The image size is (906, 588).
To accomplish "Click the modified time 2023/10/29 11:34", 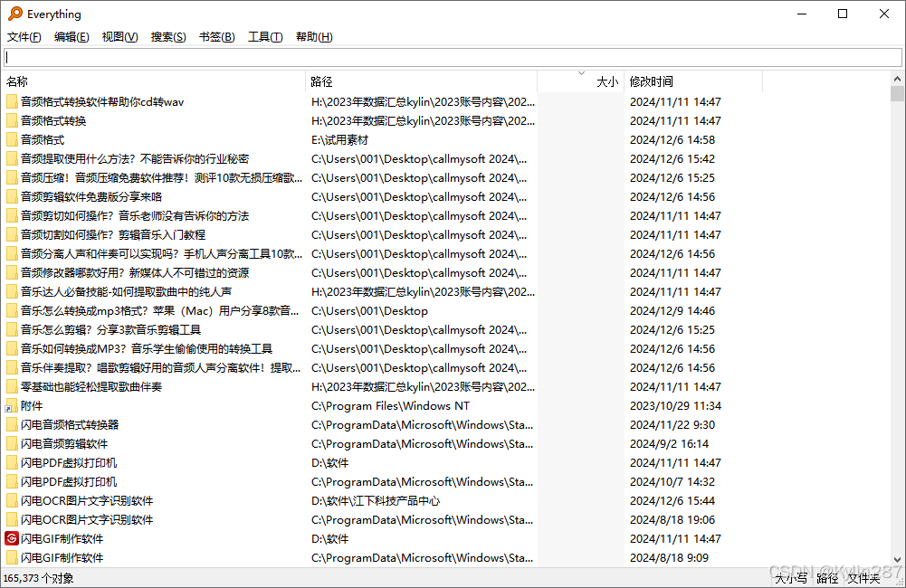I will [675, 406].
